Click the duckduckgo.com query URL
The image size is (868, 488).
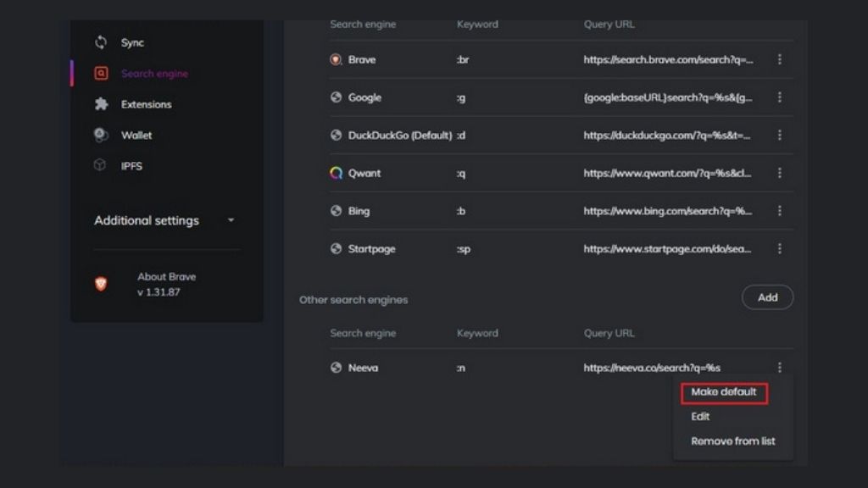[x=667, y=135]
